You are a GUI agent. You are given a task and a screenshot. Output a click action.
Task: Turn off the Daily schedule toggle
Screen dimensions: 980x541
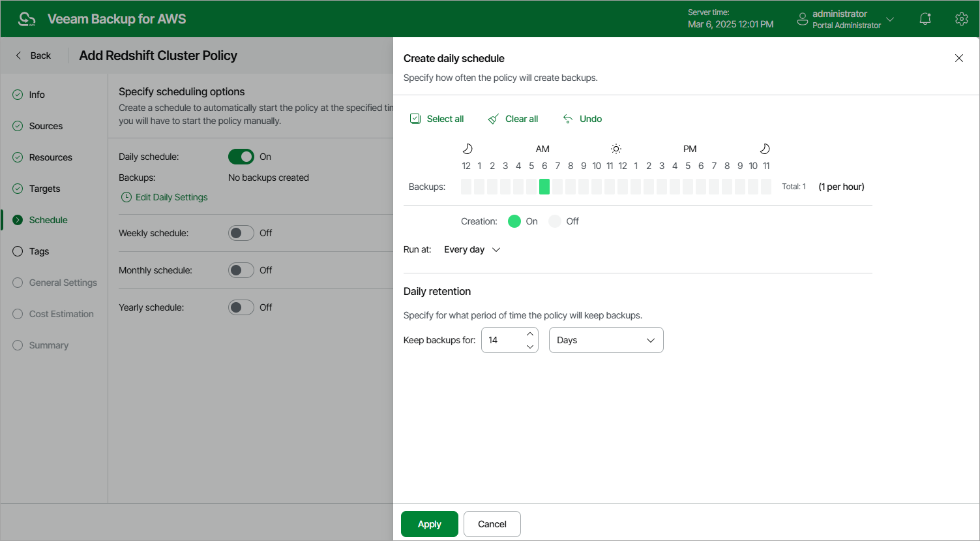tap(241, 157)
